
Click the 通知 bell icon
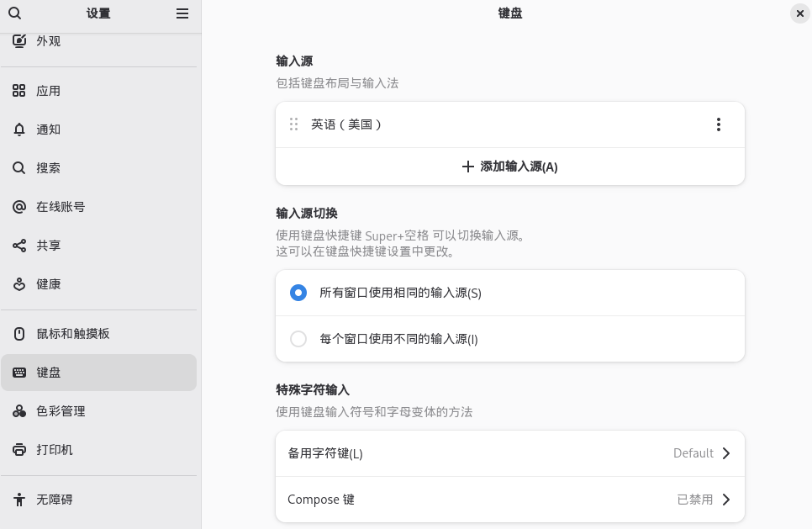(x=19, y=130)
